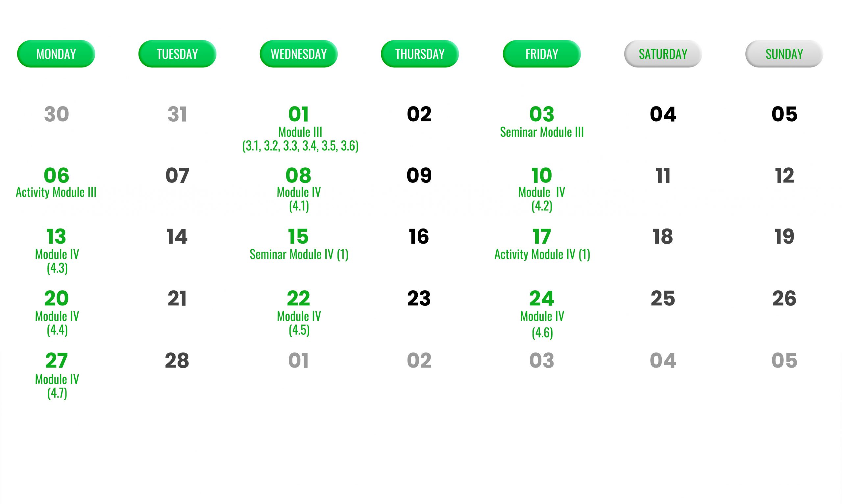Click the grayed-out date 31

pos(177,114)
